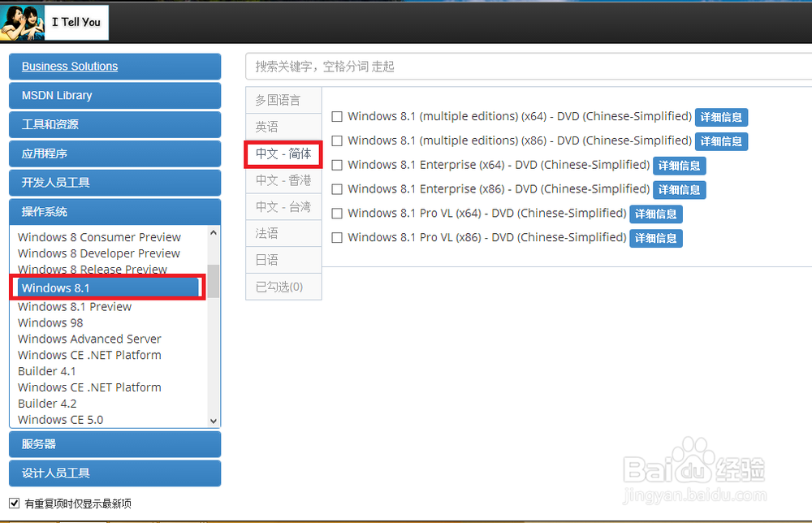The height and width of the screenshot is (523, 812).
Task: Open the 已勾选(0) tab
Action: point(283,287)
